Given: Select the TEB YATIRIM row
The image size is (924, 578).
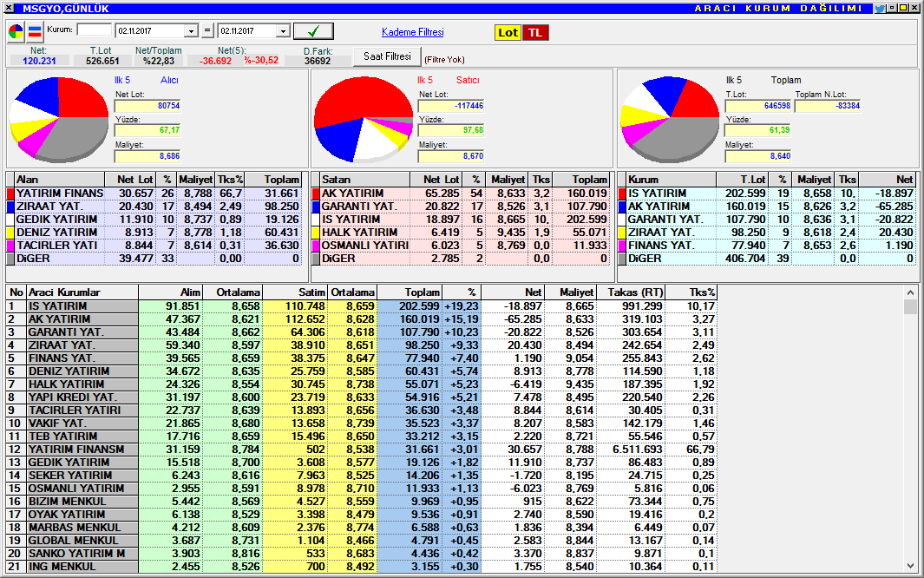Looking at the screenshot, I should click(x=361, y=436).
